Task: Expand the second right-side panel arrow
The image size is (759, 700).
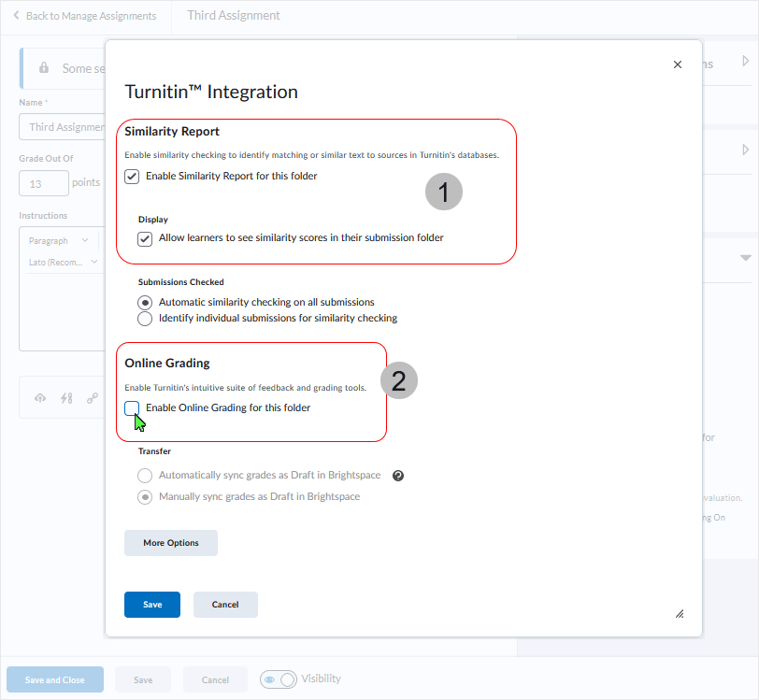Action: pos(746,150)
